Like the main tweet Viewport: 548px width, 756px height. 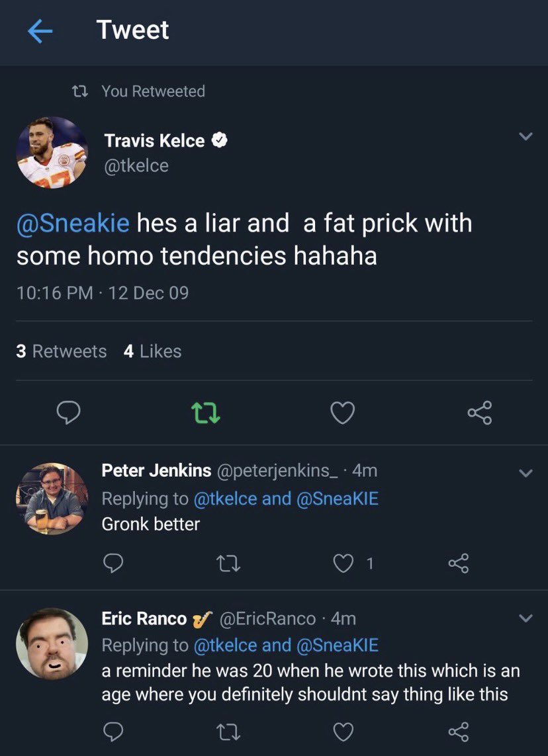click(x=343, y=413)
